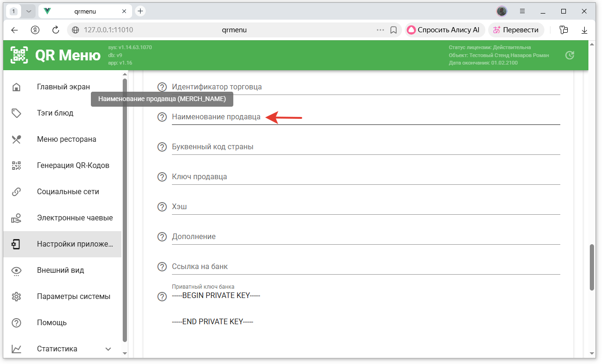Click the QR Меню logo icon
Viewport: 602px width, 364px height.
[19, 55]
